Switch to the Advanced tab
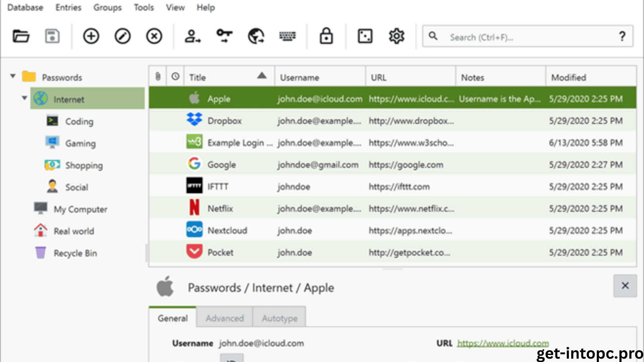This screenshot has width=644, height=362. pos(225,317)
